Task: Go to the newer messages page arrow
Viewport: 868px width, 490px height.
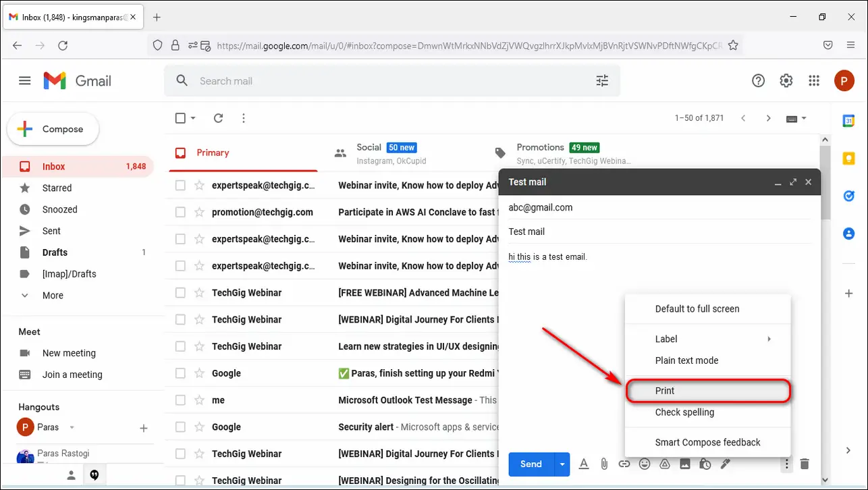Action: tap(743, 118)
